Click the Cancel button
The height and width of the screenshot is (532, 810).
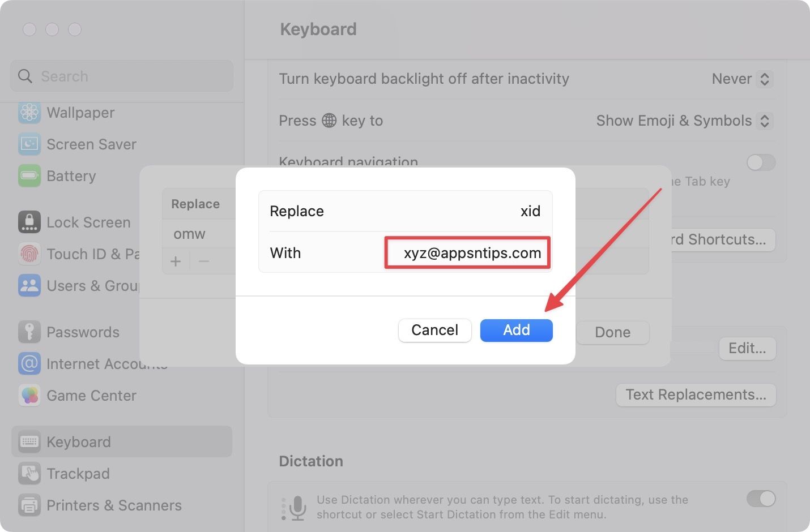pos(434,330)
